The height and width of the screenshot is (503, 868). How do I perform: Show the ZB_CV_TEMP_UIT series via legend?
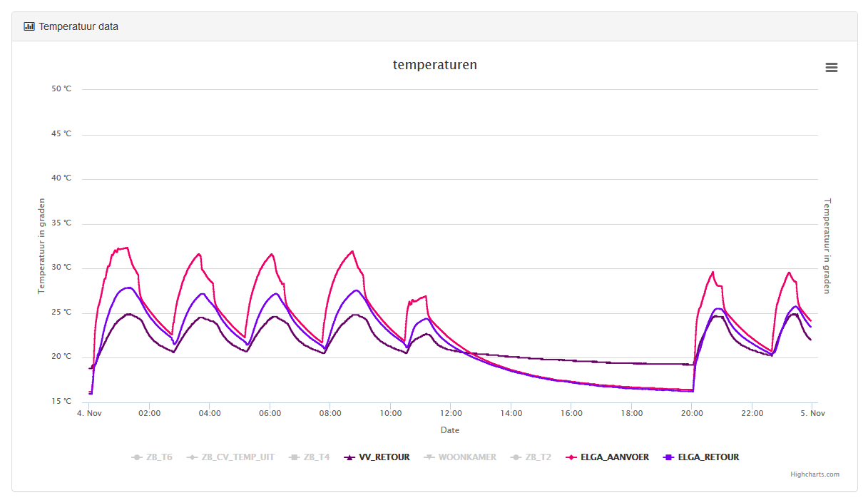coord(238,457)
